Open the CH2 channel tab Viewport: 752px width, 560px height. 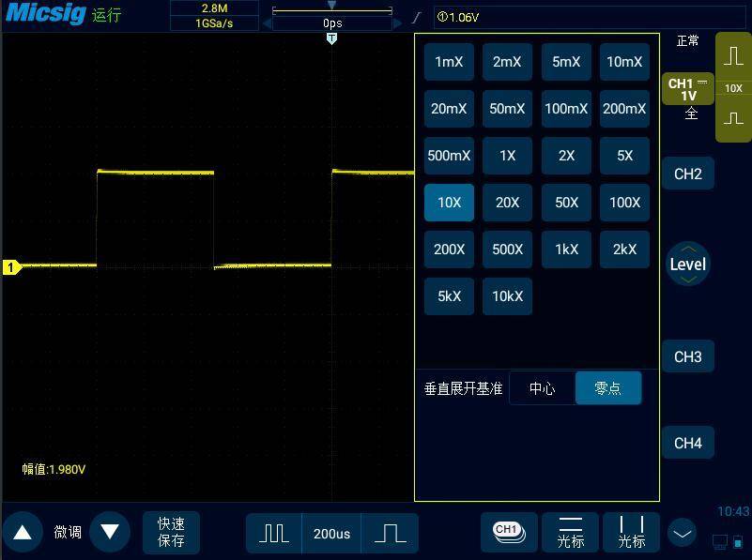(688, 174)
